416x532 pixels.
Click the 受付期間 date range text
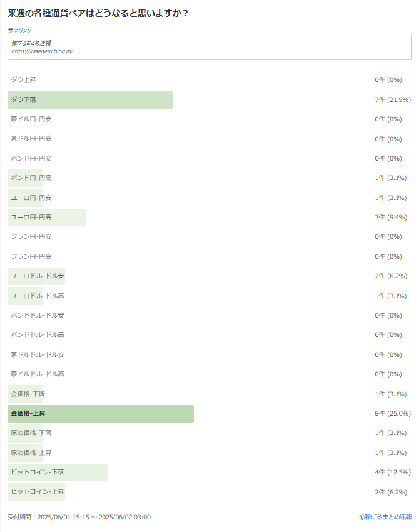pyautogui.click(x=79, y=518)
